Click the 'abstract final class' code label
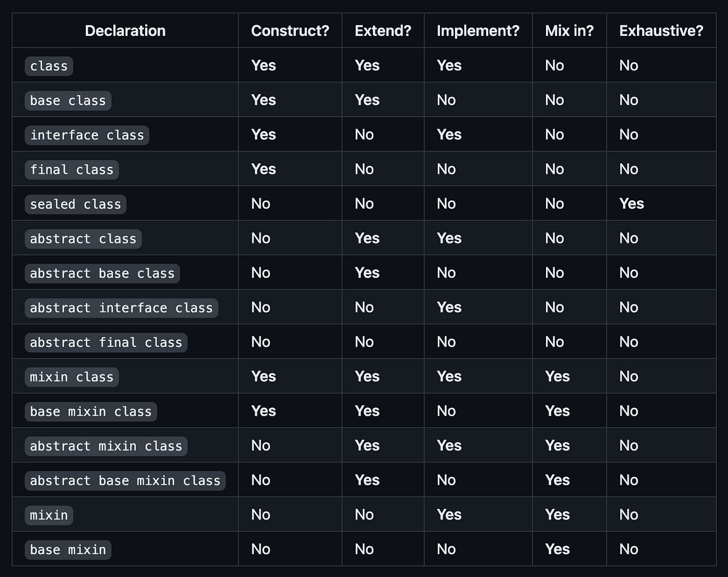The height and width of the screenshot is (577, 728). [106, 342]
